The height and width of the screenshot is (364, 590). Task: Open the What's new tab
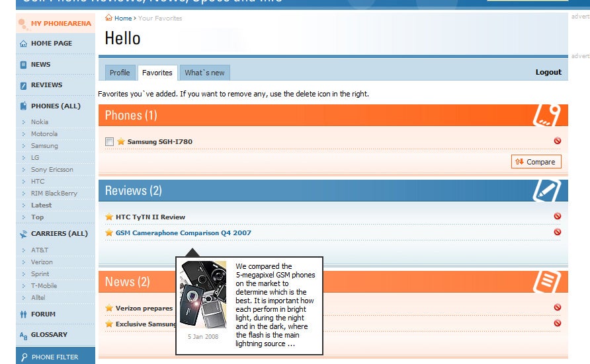click(x=204, y=73)
